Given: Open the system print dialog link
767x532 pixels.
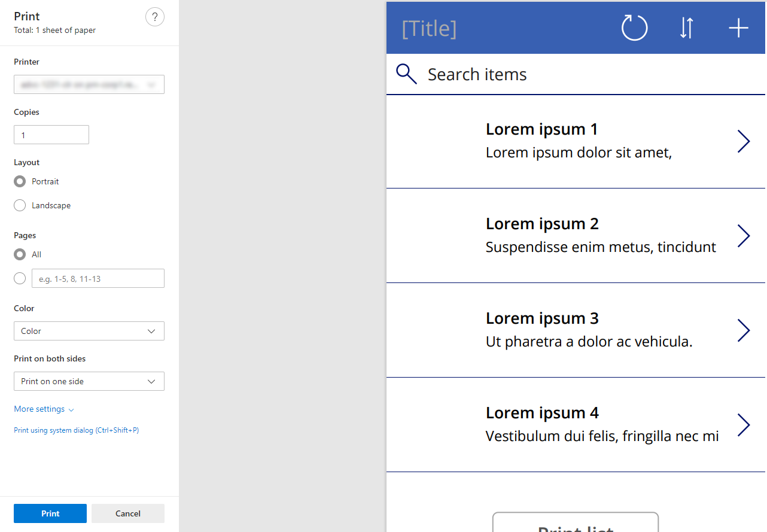Looking at the screenshot, I should coord(77,430).
